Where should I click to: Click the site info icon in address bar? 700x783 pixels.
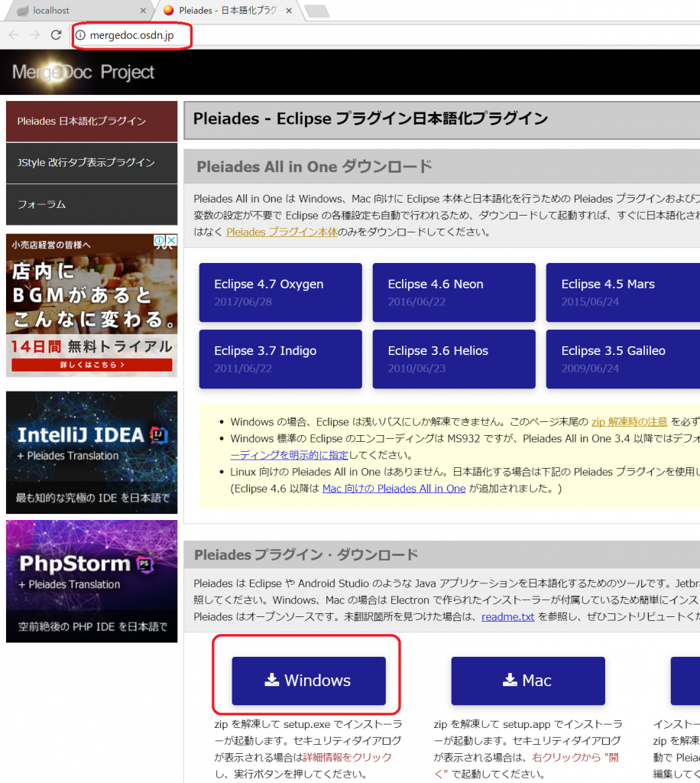(x=81, y=35)
